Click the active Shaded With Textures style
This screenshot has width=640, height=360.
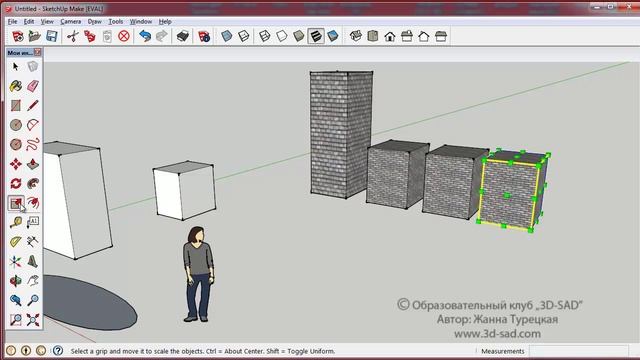pyautogui.click(x=316, y=36)
